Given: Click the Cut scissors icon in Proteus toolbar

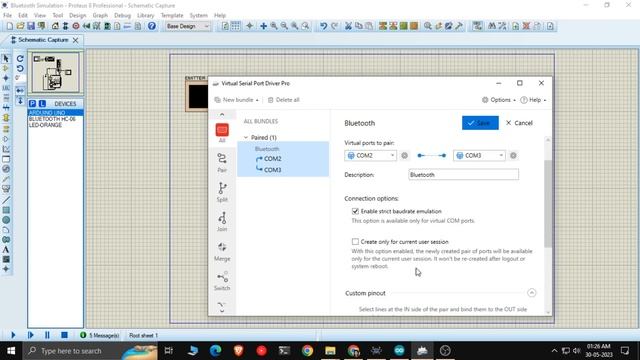Looking at the screenshot, I should 348,26.
